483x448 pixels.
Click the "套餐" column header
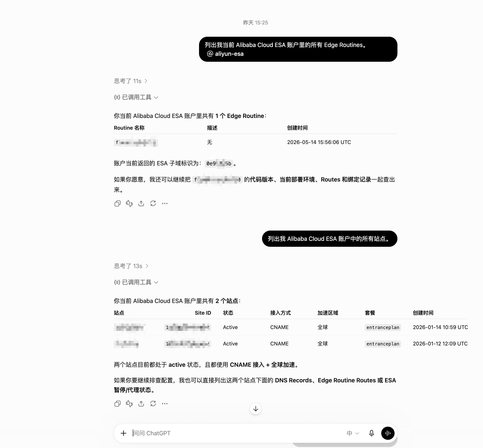370,313
